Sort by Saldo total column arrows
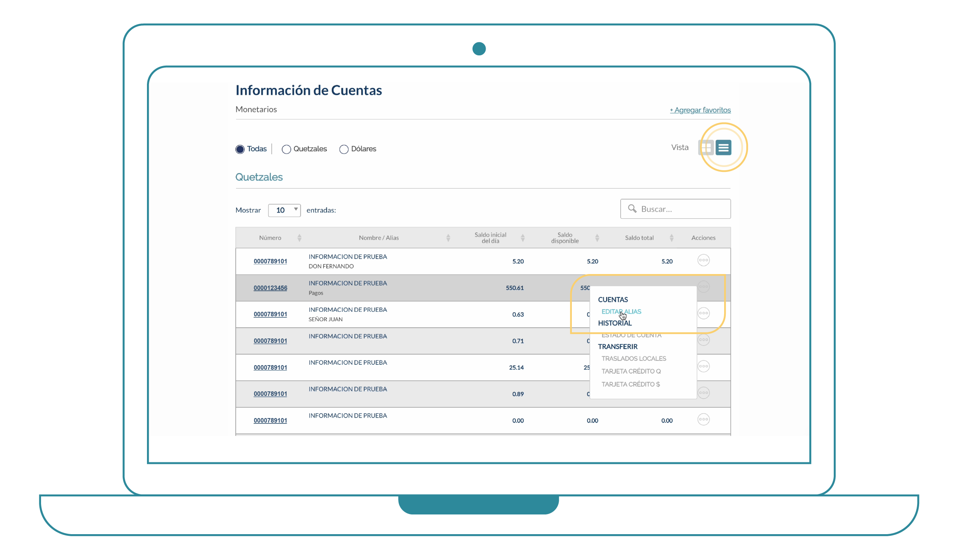Viewport: 961px width, 560px height. click(x=672, y=238)
